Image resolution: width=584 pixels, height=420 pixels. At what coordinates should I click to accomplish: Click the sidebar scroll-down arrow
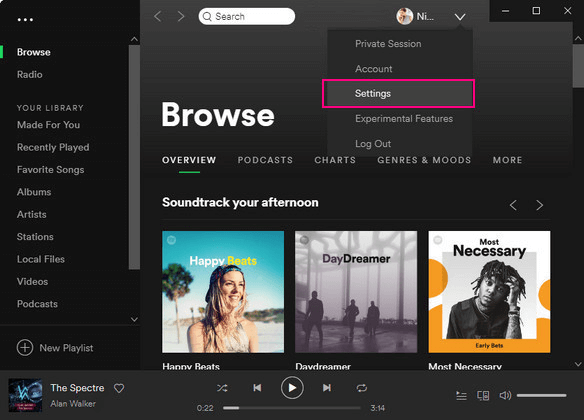tap(134, 319)
